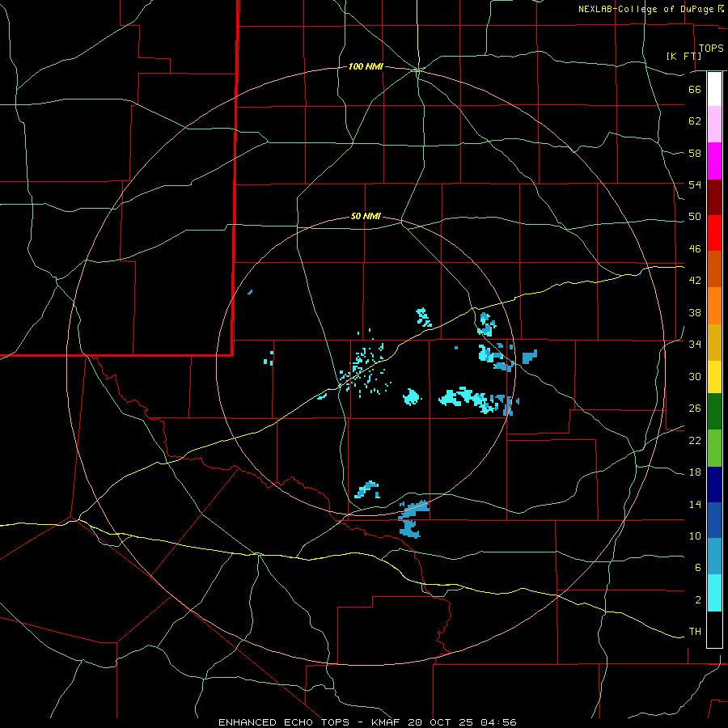The width and height of the screenshot is (728, 728).
Task: Choose the dark orange legend swatch
Action: [x=714, y=269]
